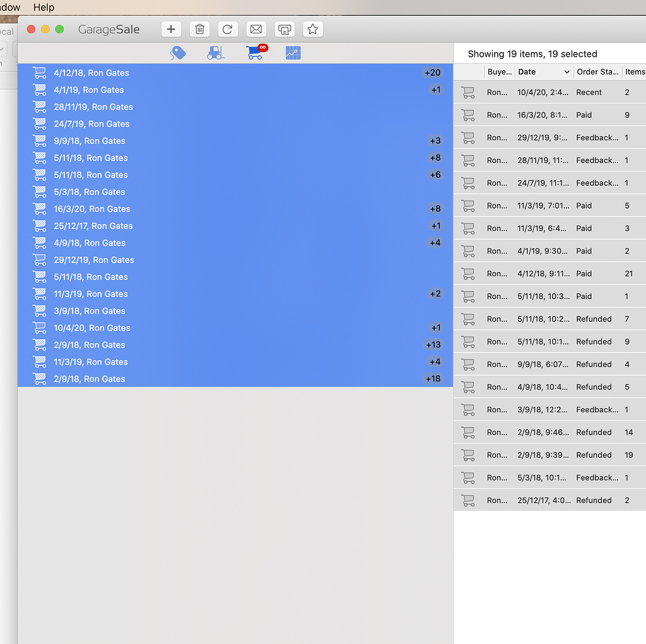Click the plus button to add new item
This screenshot has width=646, height=644.
click(x=171, y=29)
